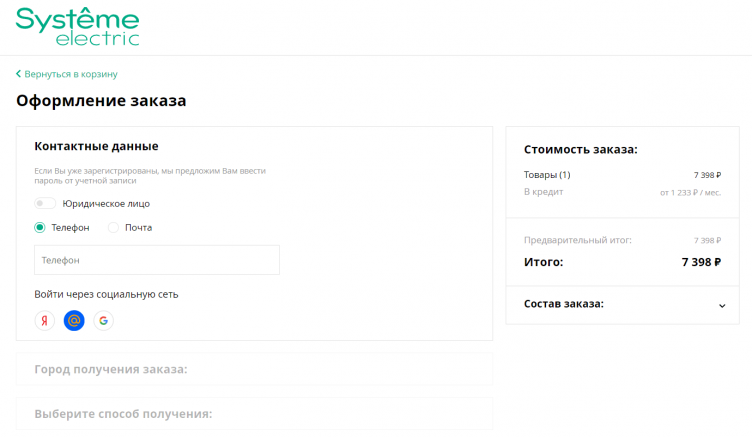Select the Почта radio button
Viewport: 752px width, 437px height.
pyautogui.click(x=113, y=227)
